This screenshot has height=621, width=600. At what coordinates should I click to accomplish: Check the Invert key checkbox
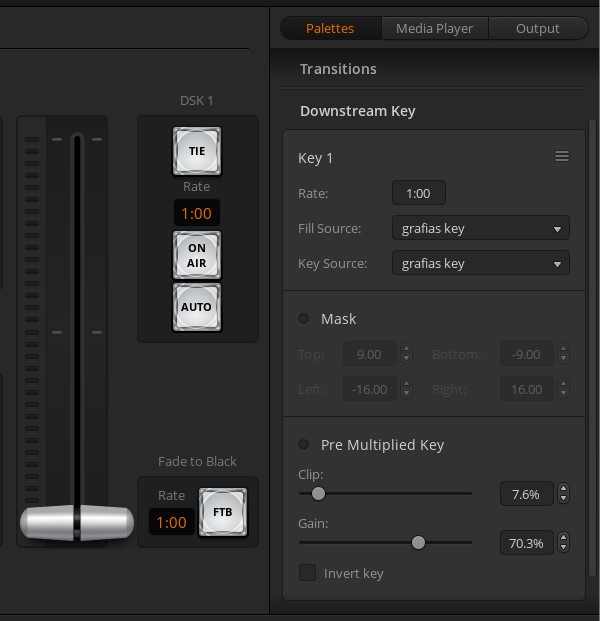coord(308,573)
